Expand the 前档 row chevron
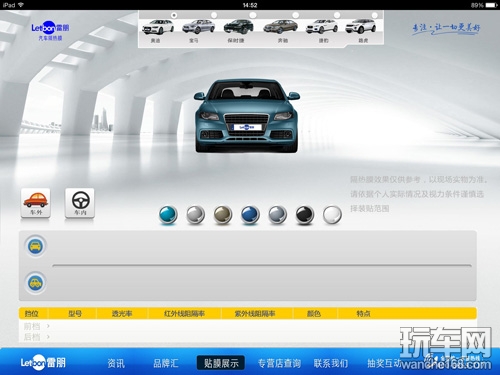Screen dimensions: 500x375 [x=48, y=326]
